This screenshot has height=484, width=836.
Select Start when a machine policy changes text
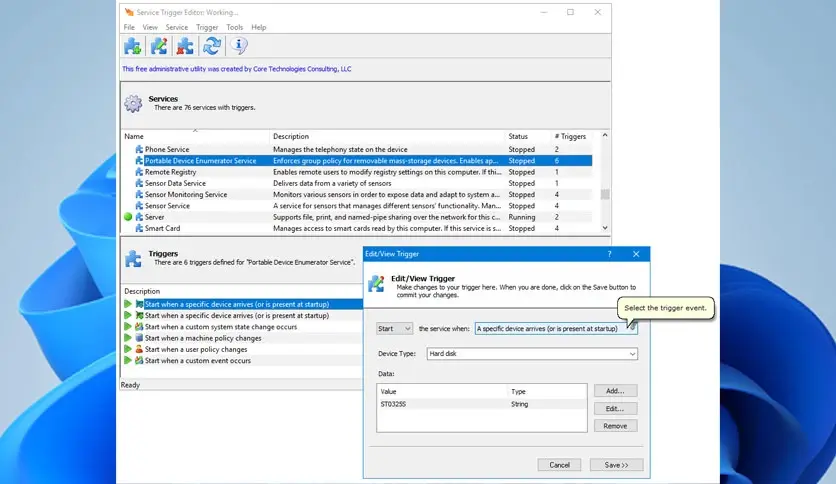coord(203,338)
